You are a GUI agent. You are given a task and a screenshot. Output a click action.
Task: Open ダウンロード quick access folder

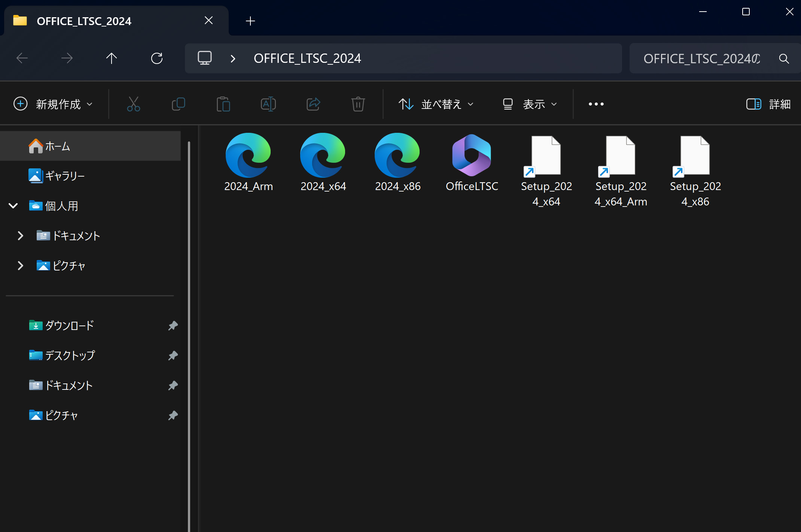[69, 325]
